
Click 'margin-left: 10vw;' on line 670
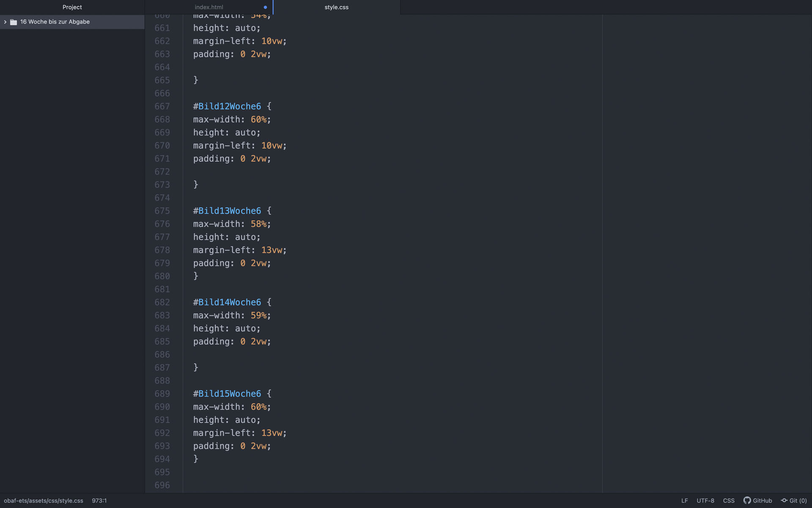click(x=240, y=146)
